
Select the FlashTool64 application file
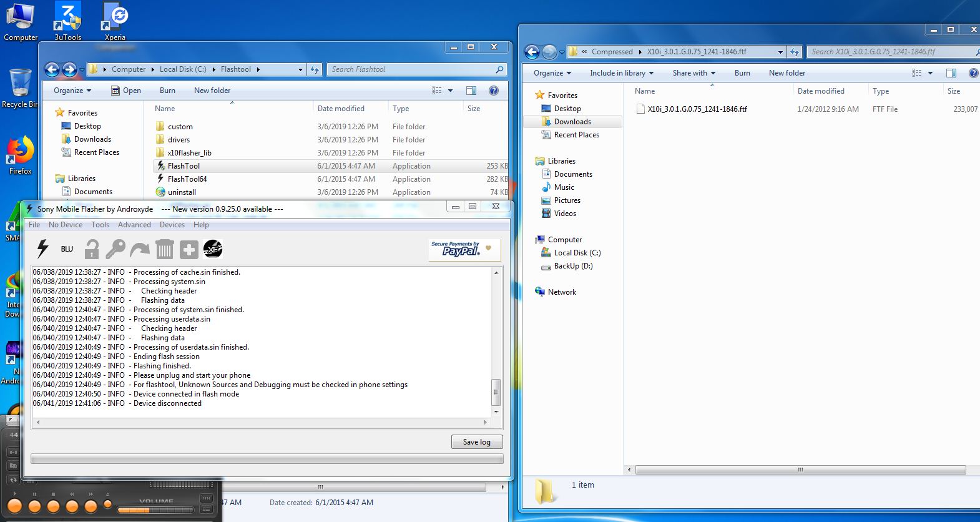187,179
